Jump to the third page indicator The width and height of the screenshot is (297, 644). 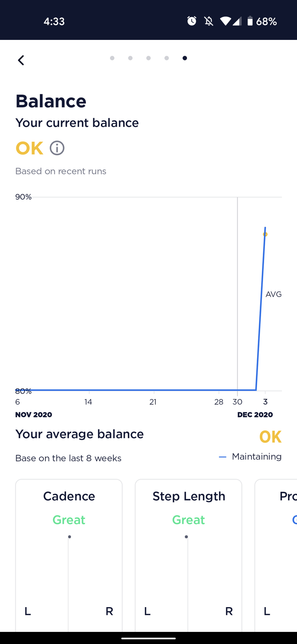(x=148, y=58)
